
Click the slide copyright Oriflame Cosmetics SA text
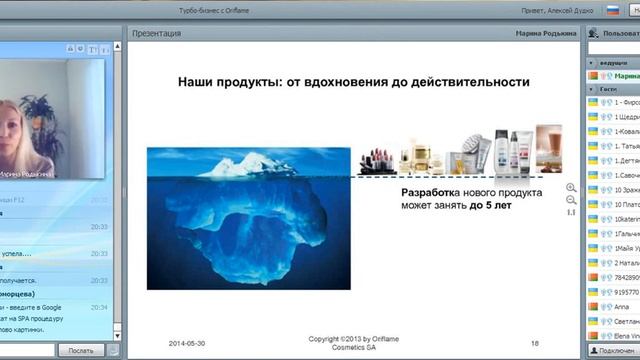click(x=353, y=343)
